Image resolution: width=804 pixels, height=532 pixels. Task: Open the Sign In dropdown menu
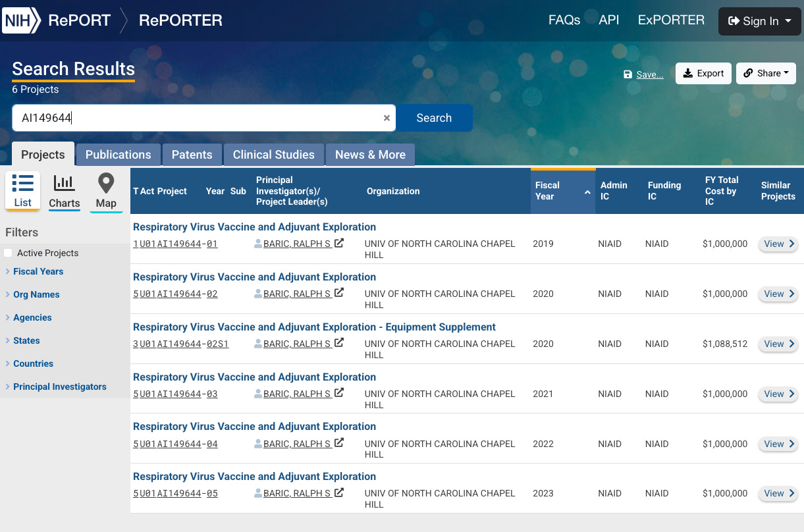pyautogui.click(x=759, y=21)
